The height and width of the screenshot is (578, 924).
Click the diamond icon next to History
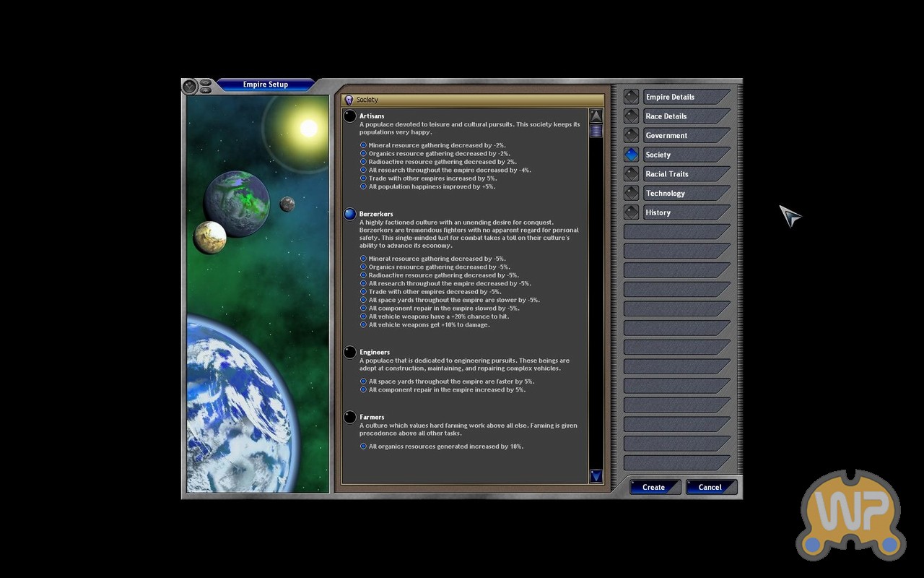point(632,212)
